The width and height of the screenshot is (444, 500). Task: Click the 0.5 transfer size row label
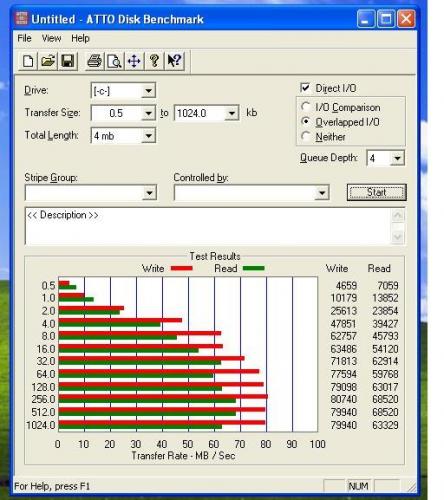click(48, 286)
